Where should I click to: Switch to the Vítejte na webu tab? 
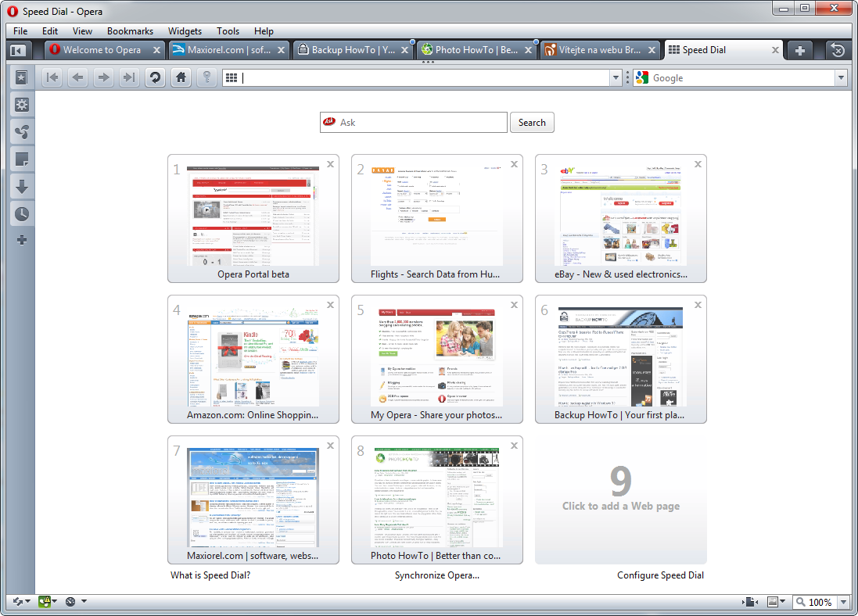(600, 50)
